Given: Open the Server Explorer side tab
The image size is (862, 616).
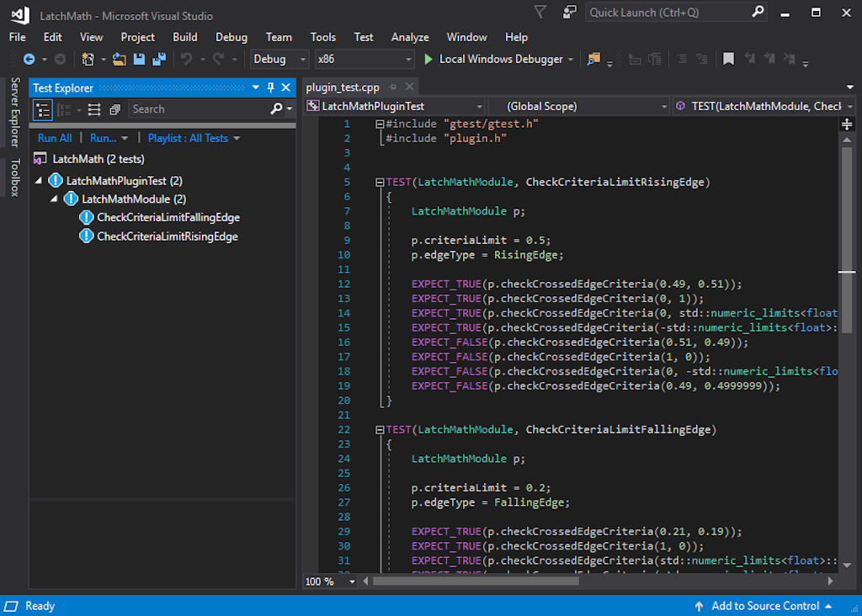Looking at the screenshot, I should [15, 112].
